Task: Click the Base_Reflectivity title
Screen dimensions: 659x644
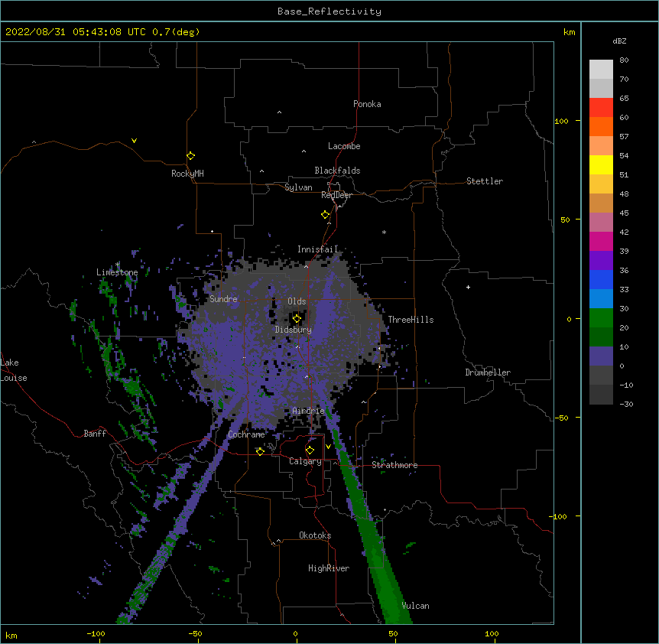Action: pos(329,11)
